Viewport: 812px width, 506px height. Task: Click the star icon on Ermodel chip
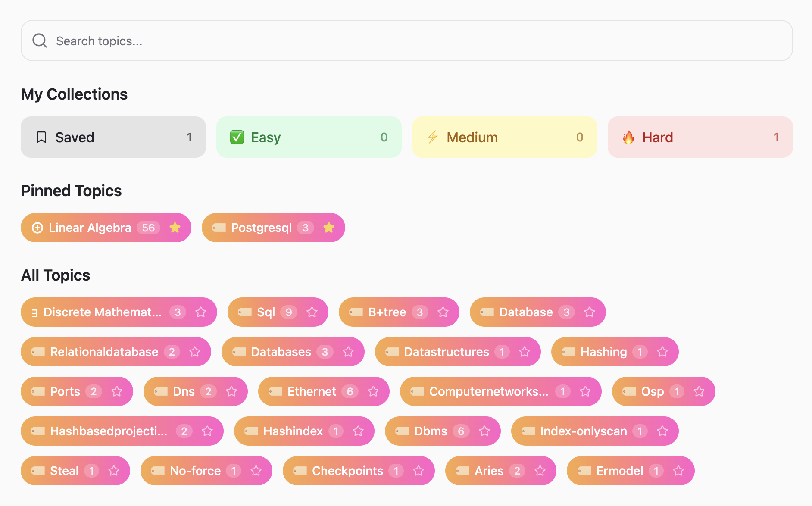point(678,471)
